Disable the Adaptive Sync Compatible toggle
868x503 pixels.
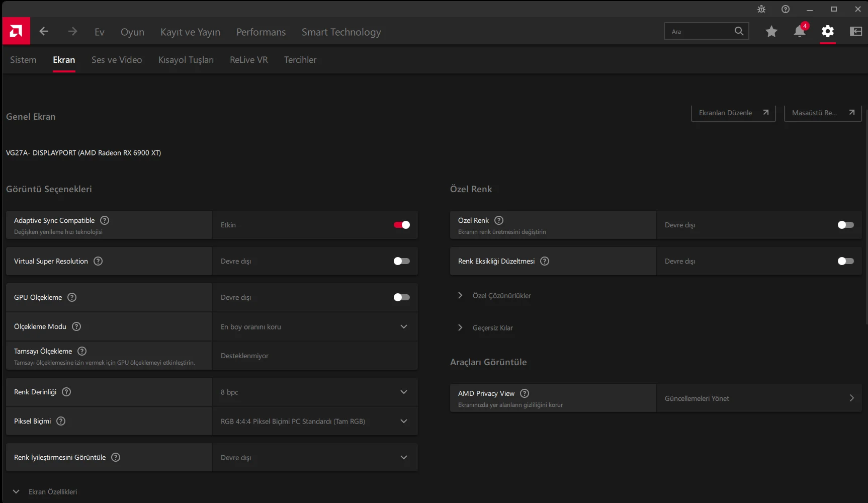pyautogui.click(x=401, y=225)
